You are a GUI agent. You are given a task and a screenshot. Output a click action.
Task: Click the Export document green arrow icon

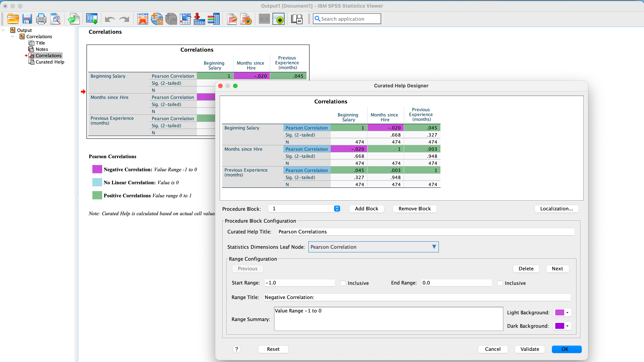click(74, 19)
